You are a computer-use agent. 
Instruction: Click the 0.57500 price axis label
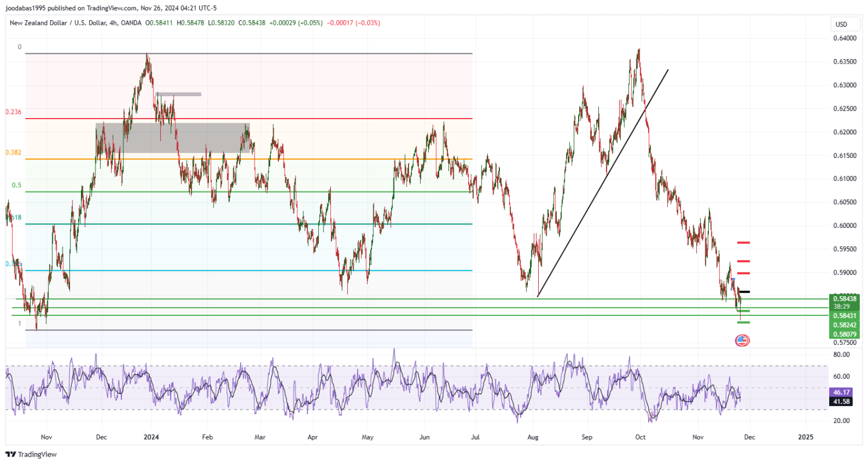pyautogui.click(x=845, y=343)
